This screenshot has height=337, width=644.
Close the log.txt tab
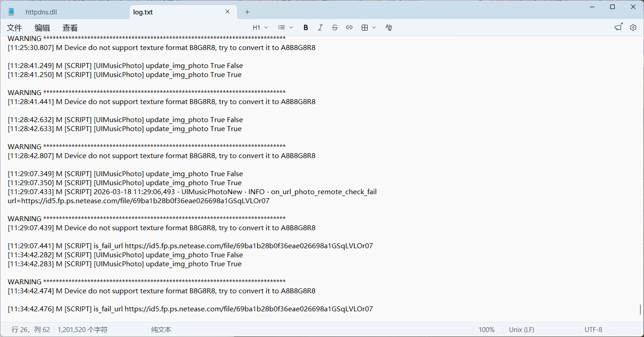pos(228,12)
